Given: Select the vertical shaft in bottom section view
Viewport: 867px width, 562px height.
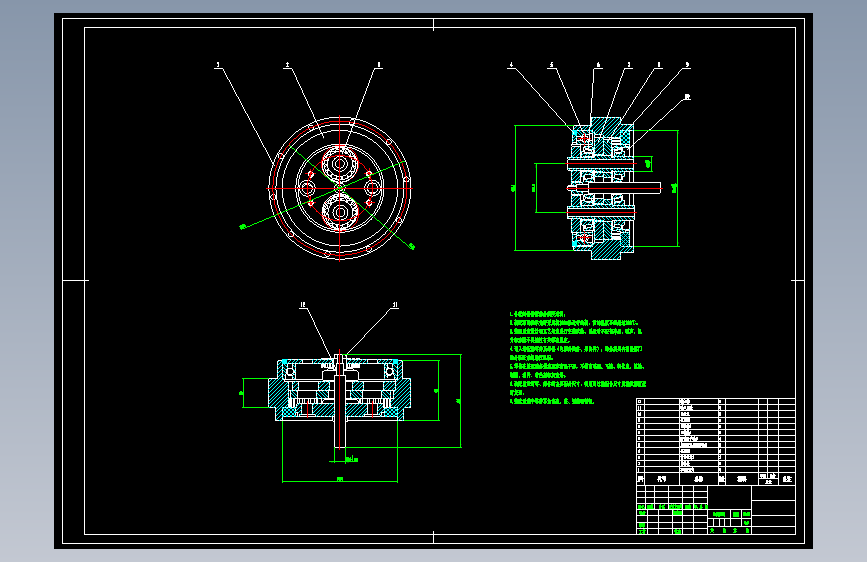Looking at the screenshot, I should click(340, 402).
